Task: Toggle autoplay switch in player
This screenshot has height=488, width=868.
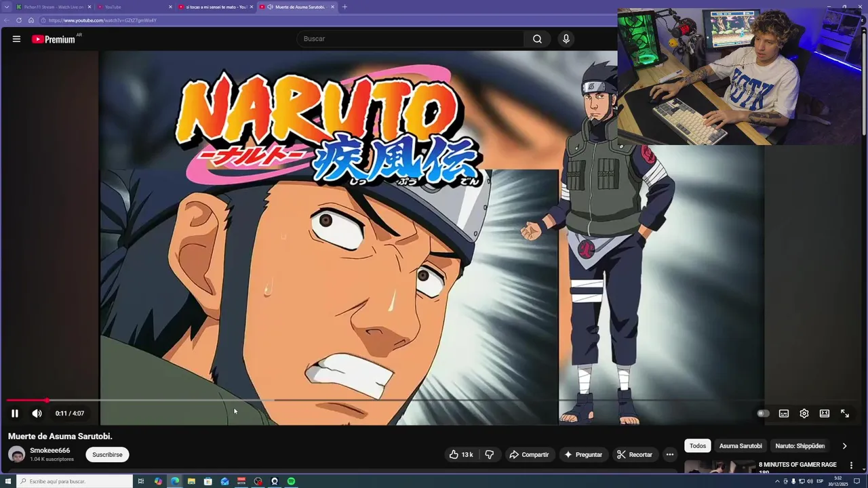Action: (764, 413)
